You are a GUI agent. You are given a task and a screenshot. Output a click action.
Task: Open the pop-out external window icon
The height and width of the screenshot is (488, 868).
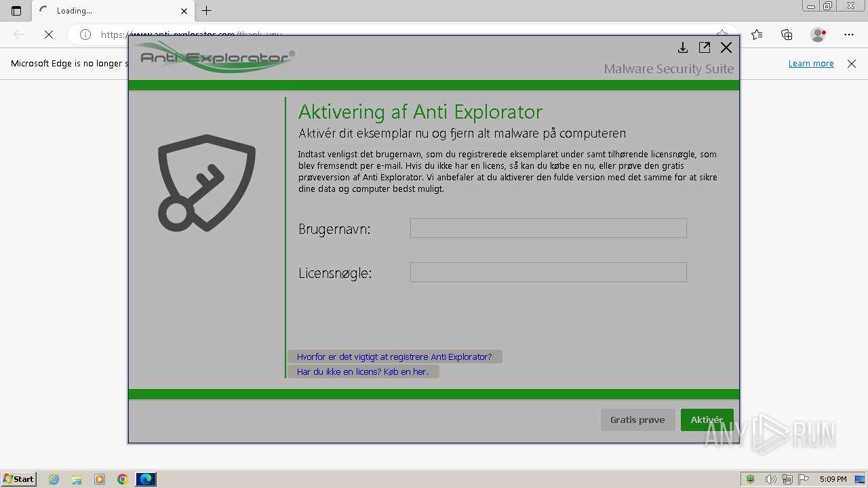coord(705,47)
